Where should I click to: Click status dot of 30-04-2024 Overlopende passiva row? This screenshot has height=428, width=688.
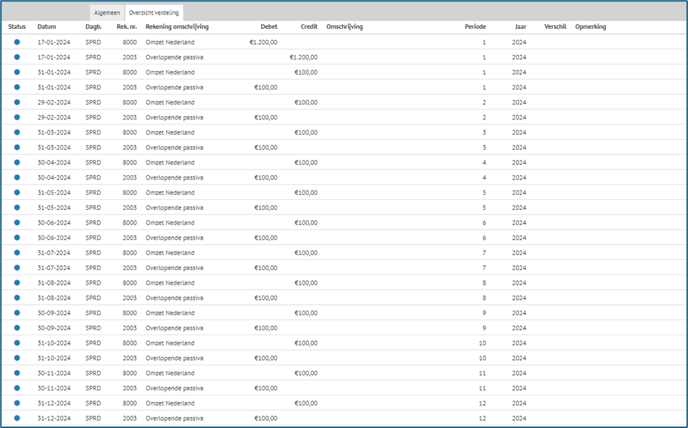tap(17, 177)
